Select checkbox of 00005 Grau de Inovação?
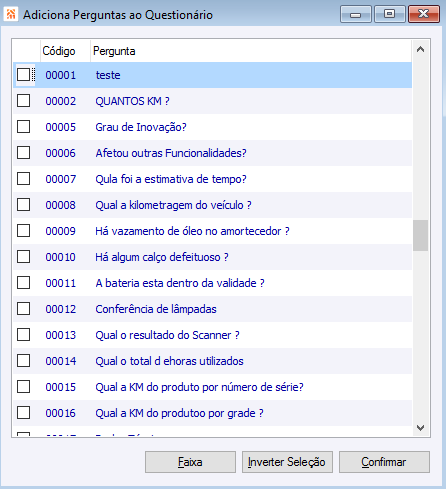Screen dimensions: 446x489 coord(23,127)
